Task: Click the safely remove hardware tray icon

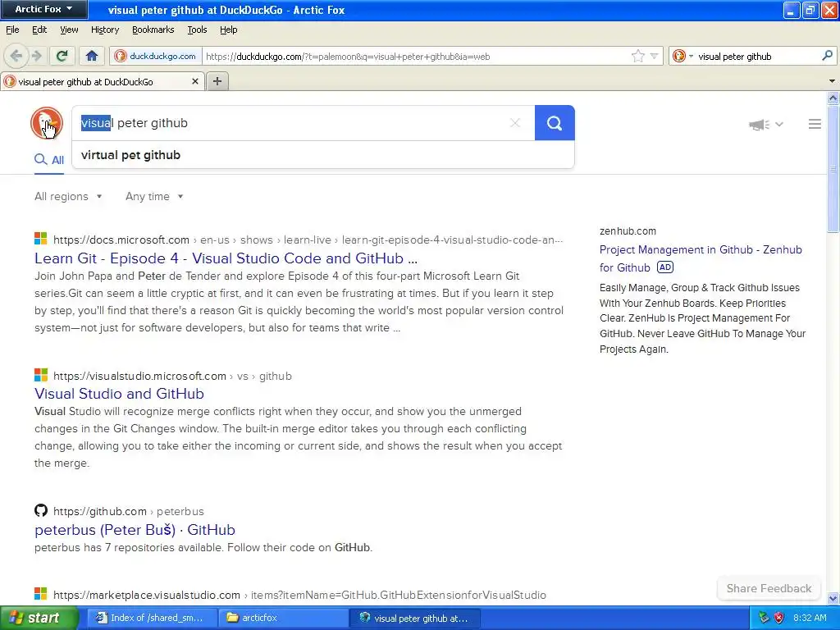Action: [764, 618]
